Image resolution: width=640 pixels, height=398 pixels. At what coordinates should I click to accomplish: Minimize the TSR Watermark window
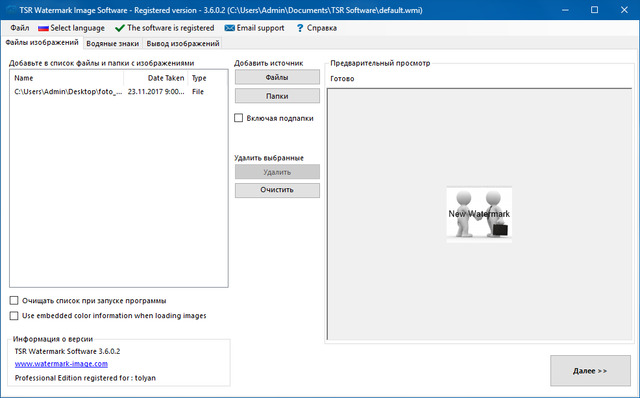[565, 10]
